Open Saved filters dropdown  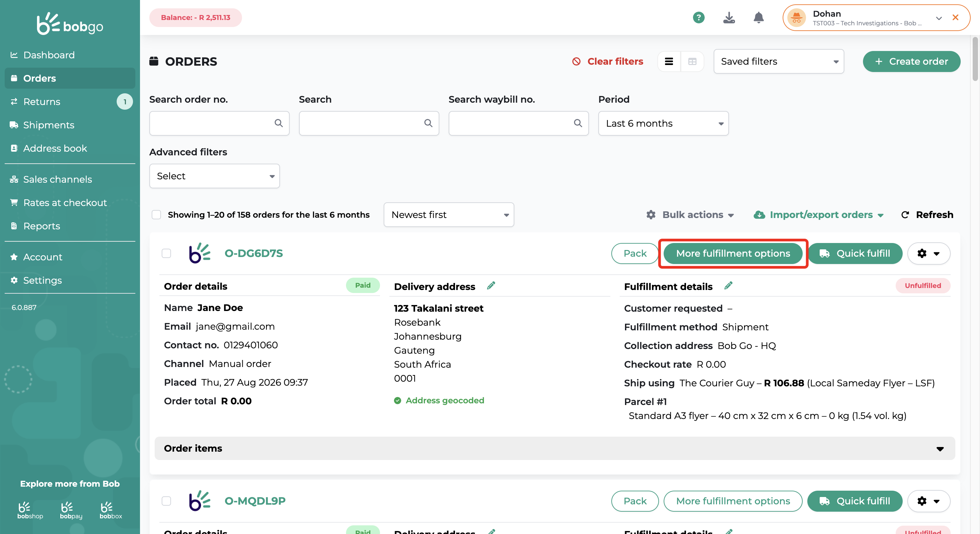(778, 61)
